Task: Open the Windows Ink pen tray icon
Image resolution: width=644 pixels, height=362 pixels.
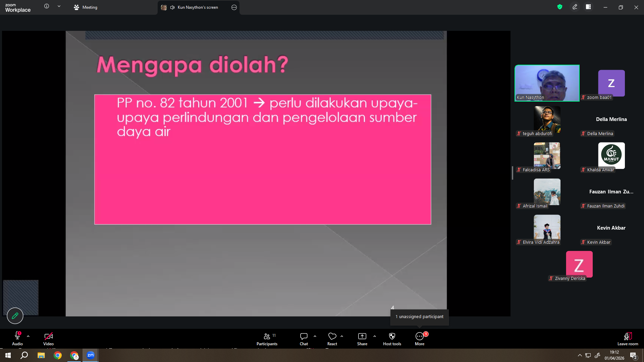Action: click(x=597, y=355)
